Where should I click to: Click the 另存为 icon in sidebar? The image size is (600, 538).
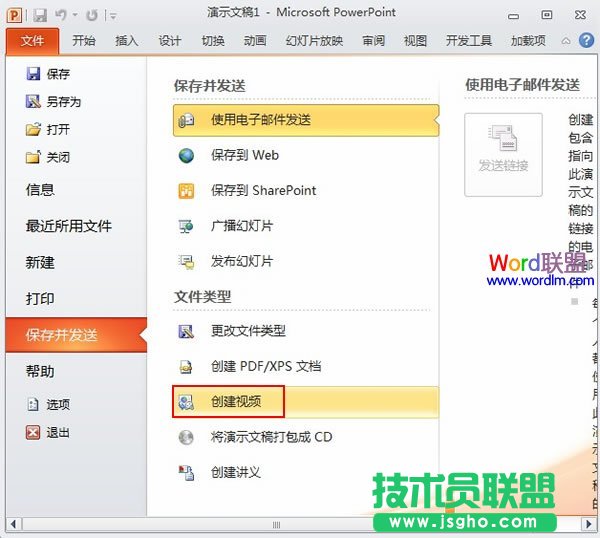33,101
